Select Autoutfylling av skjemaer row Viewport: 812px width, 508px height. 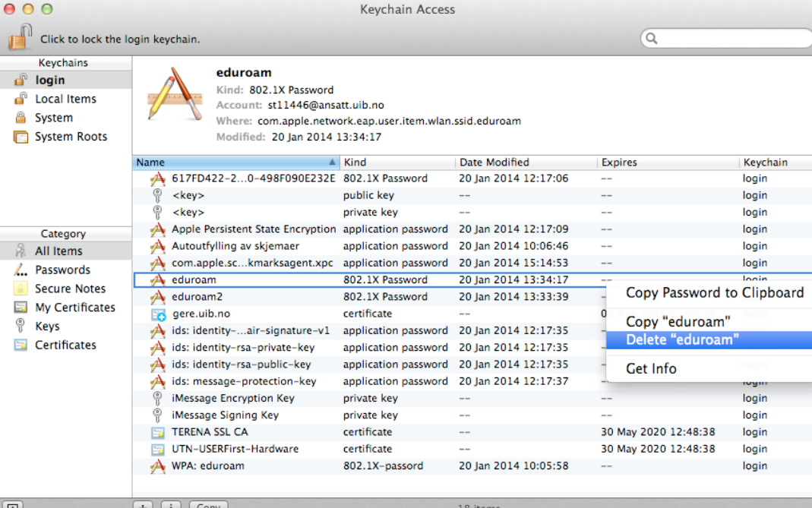[x=472, y=246]
